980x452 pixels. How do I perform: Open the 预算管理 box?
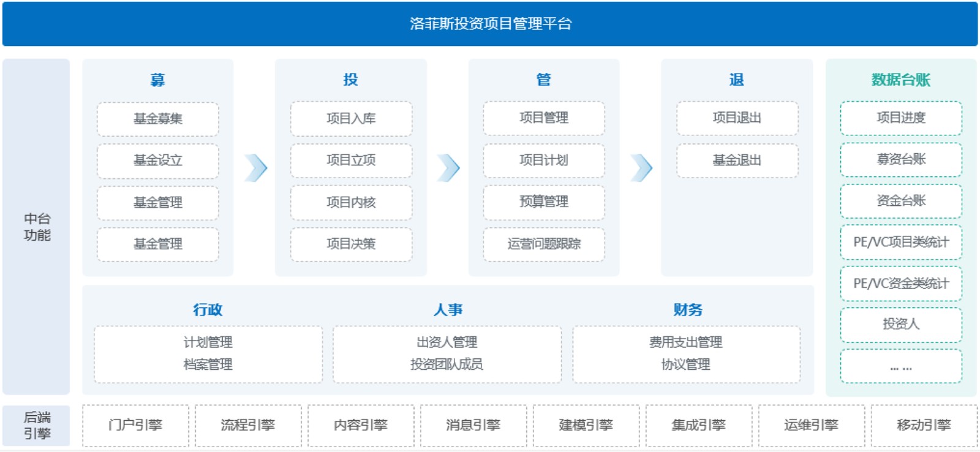point(544,202)
